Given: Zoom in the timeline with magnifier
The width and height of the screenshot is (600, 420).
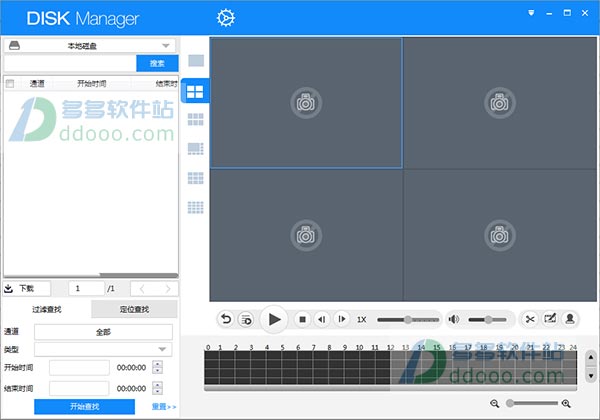Looking at the screenshot, I should [x=566, y=404].
